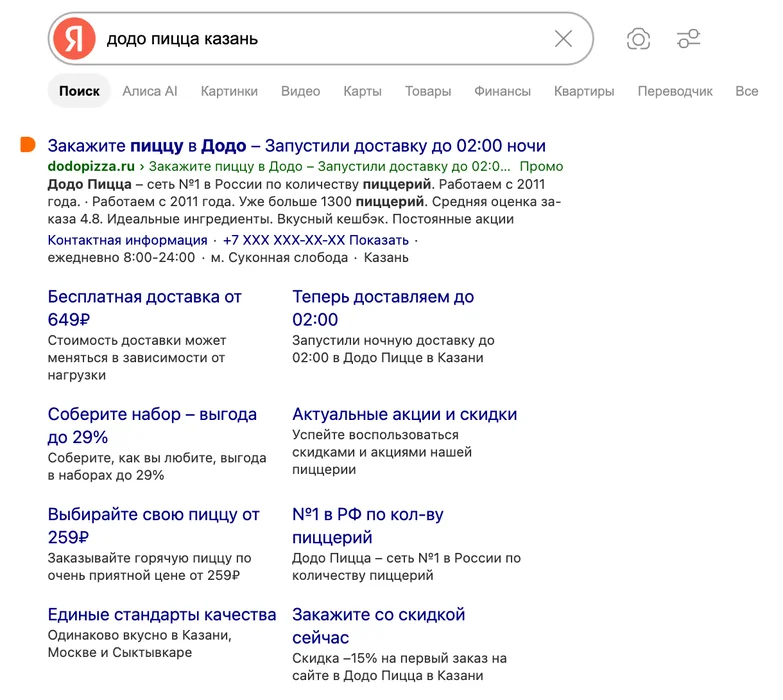Open the Квартиры tab

click(x=584, y=91)
